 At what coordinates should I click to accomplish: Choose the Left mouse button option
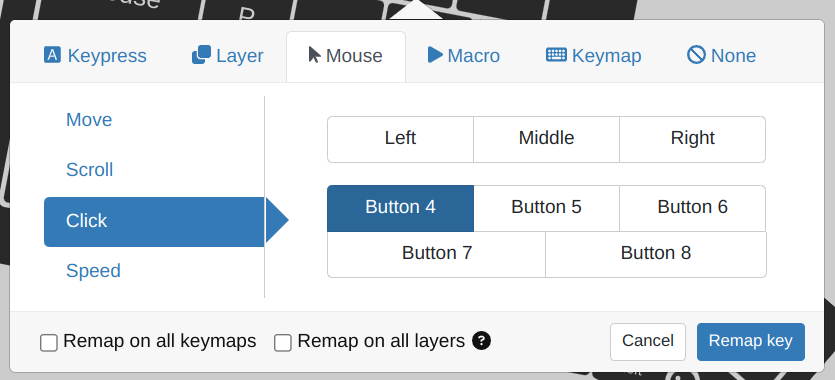point(400,139)
